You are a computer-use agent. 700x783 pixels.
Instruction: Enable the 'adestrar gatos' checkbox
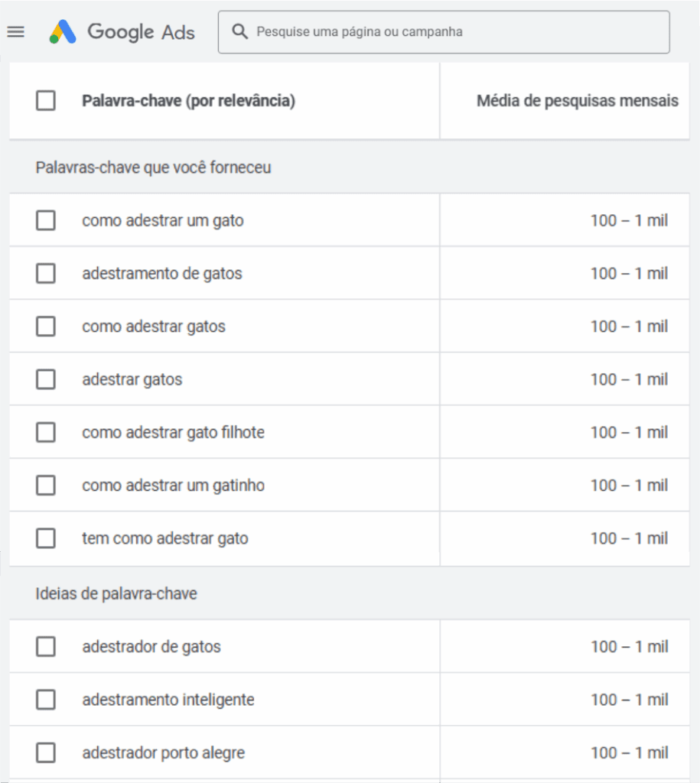coord(46,379)
